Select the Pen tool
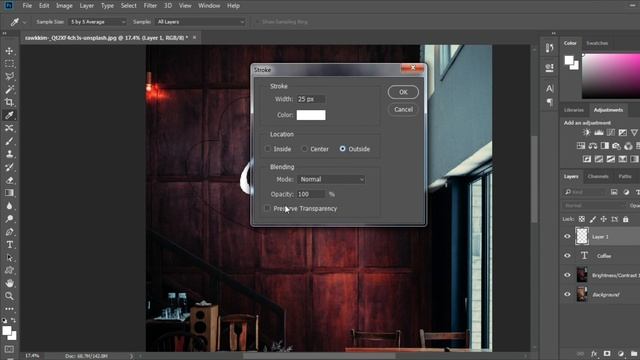The width and height of the screenshot is (640, 360). [x=9, y=232]
